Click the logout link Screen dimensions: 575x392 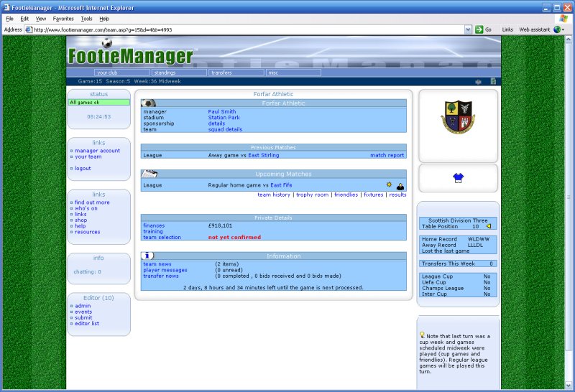click(x=83, y=168)
